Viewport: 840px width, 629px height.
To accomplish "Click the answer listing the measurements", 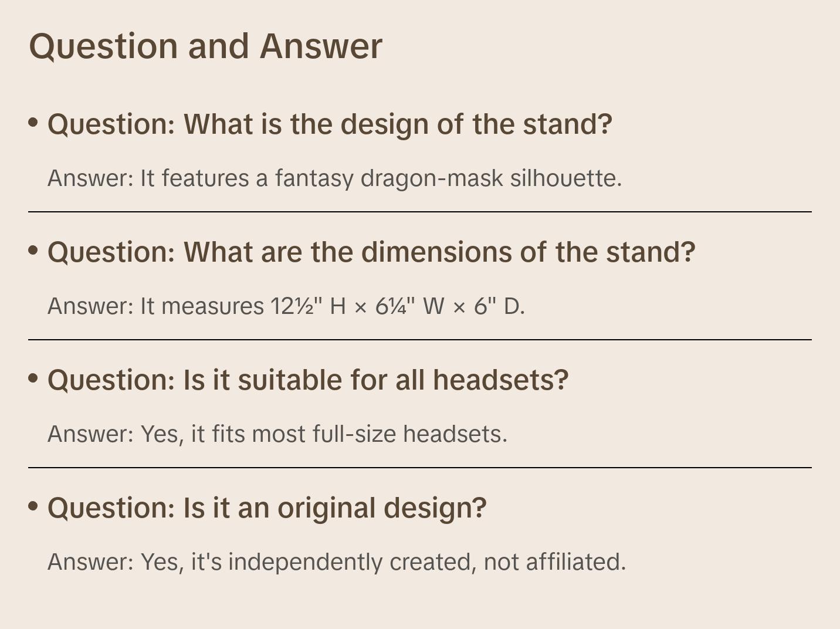I will tap(286, 306).
